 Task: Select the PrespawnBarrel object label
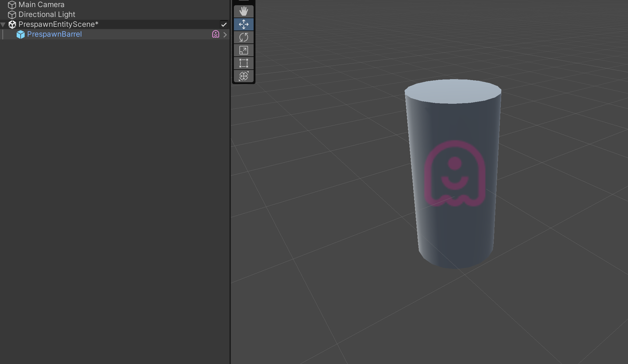tap(54, 34)
